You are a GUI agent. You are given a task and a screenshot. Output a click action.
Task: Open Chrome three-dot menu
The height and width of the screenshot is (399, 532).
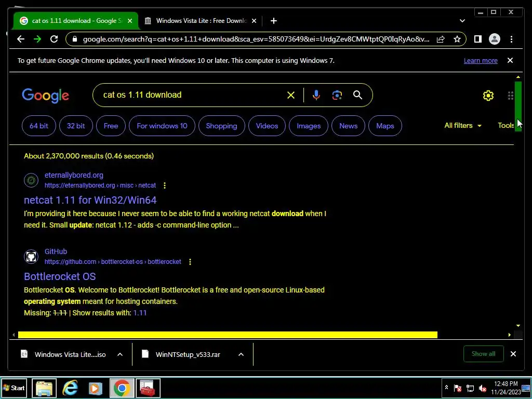511,39
